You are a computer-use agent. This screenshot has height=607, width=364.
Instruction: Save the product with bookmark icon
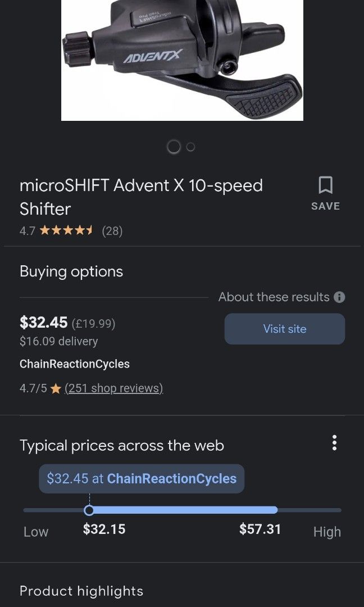(x=325, y=193)
